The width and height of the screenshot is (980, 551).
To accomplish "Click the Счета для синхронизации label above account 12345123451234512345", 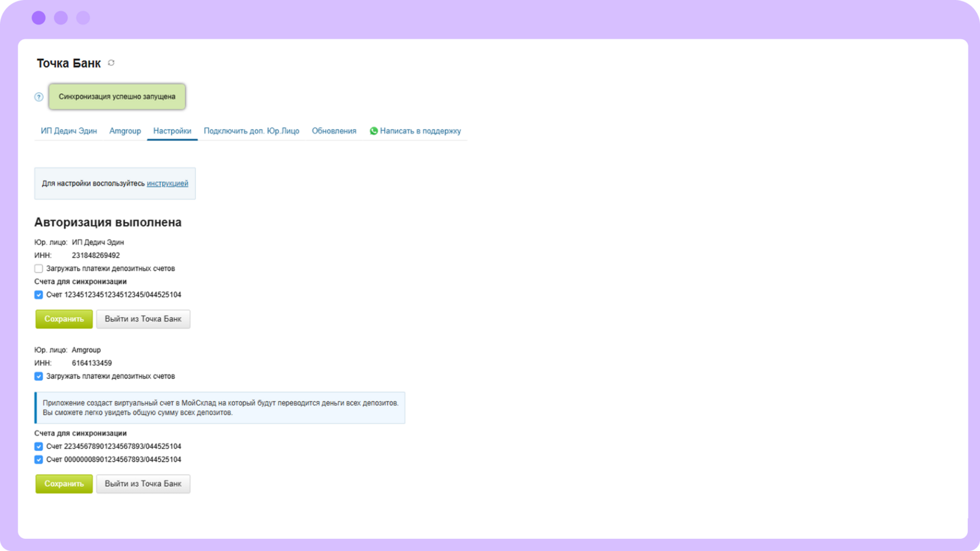I will (80, 282).
